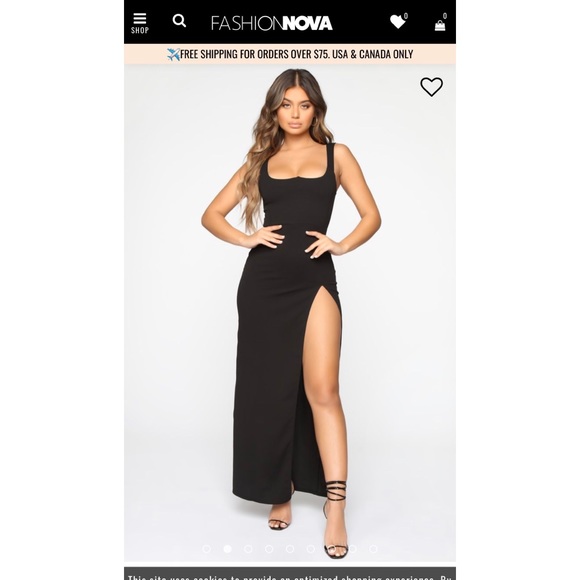Favorite this dress with outline heart

[431, 87]
